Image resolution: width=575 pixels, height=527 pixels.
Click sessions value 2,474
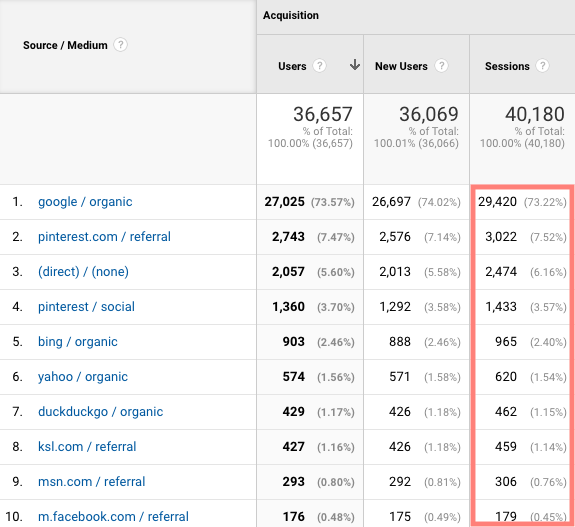click(501, 272)
